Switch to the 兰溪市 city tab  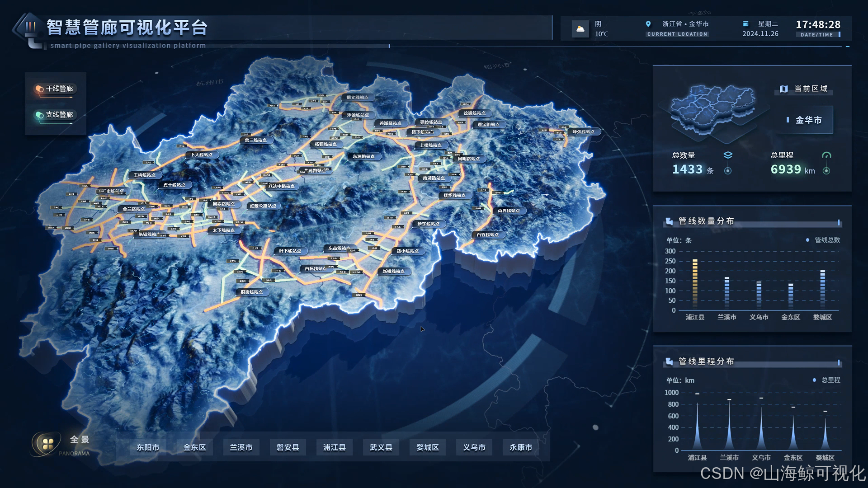(x=241, y=447)
